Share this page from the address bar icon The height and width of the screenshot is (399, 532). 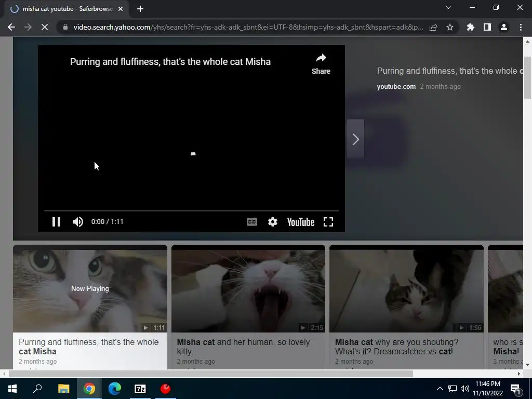point(433,27)
